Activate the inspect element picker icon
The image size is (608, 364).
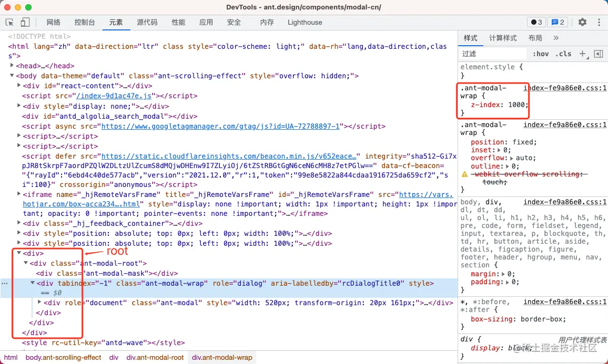pos(9,23)
